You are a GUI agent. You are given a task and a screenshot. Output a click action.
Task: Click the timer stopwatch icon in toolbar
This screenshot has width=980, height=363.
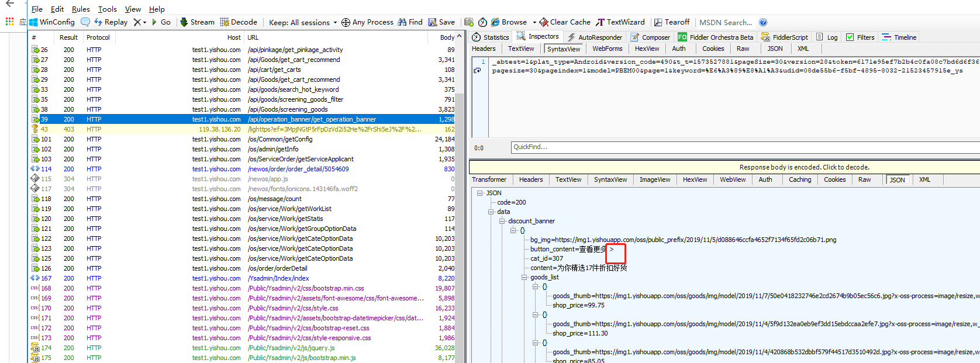(482, 22)
